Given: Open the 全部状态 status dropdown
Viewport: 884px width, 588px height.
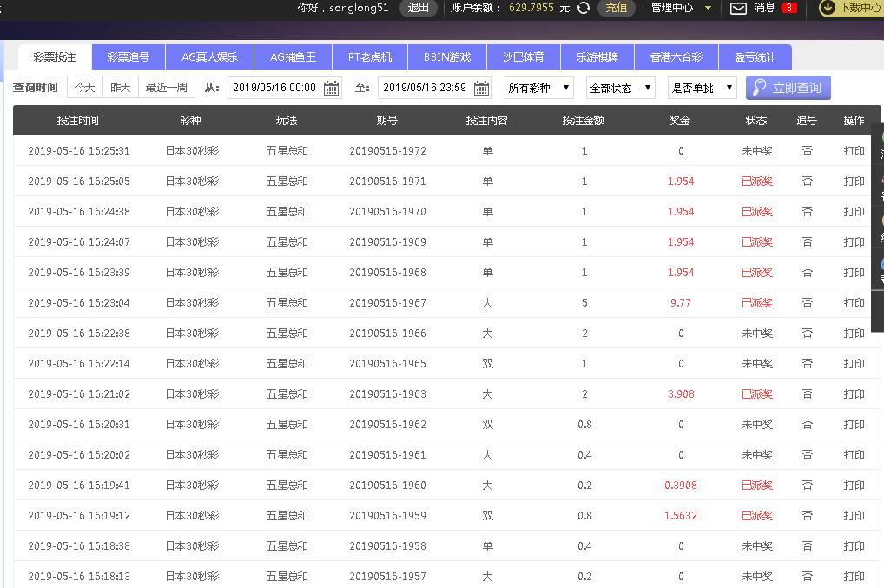Looking at the screenshot, I should 621,88.
